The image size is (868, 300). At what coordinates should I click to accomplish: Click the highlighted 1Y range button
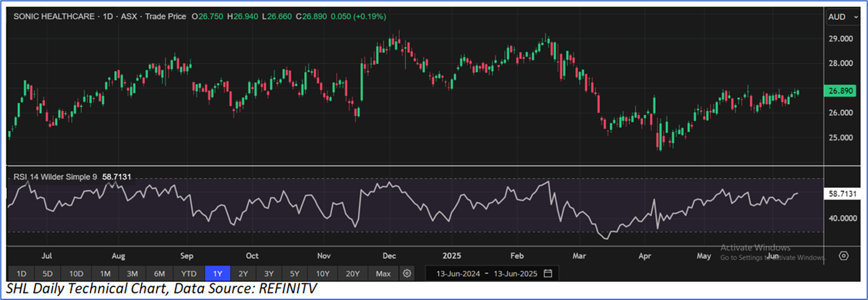[x=218, y=274]
